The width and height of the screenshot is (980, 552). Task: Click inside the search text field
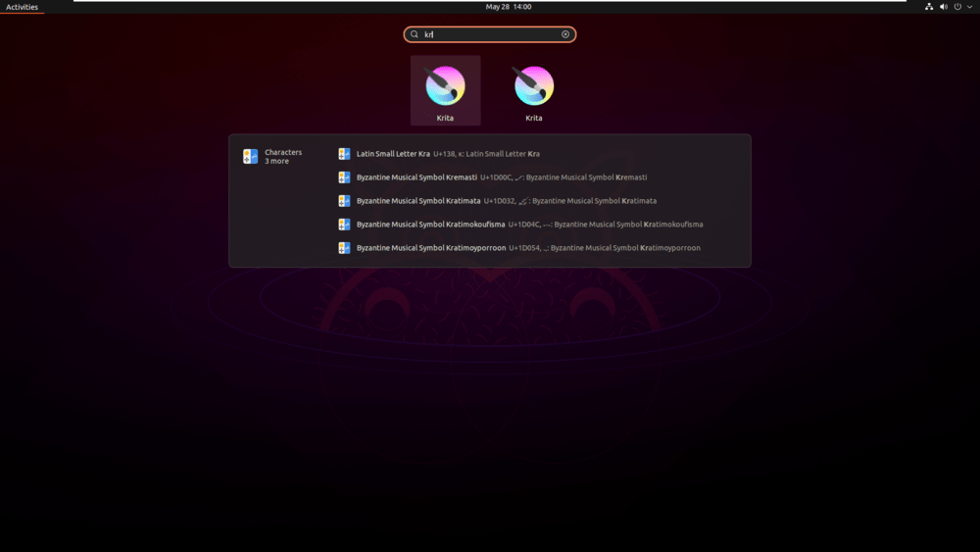[x=491, y=34]
